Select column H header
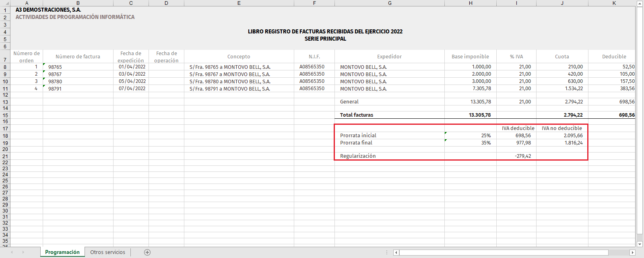Viewport: 644px width, 258px height. point(471,3)
